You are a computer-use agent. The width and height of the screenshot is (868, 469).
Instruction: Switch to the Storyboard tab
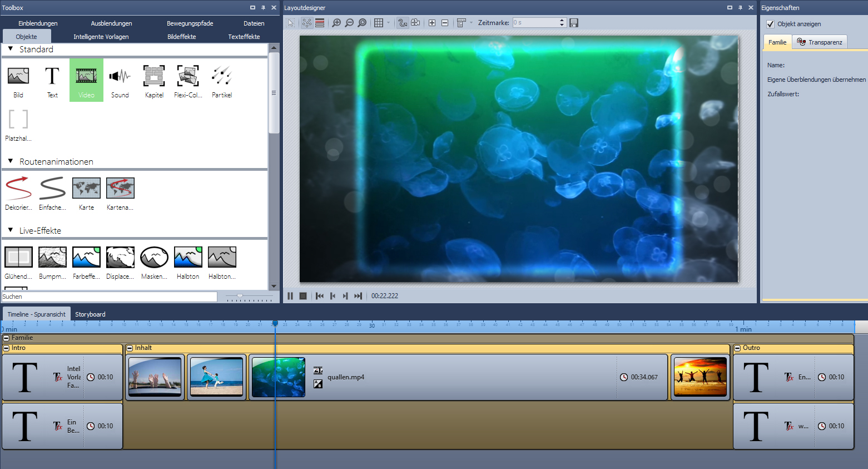click(x=90, y=314)
